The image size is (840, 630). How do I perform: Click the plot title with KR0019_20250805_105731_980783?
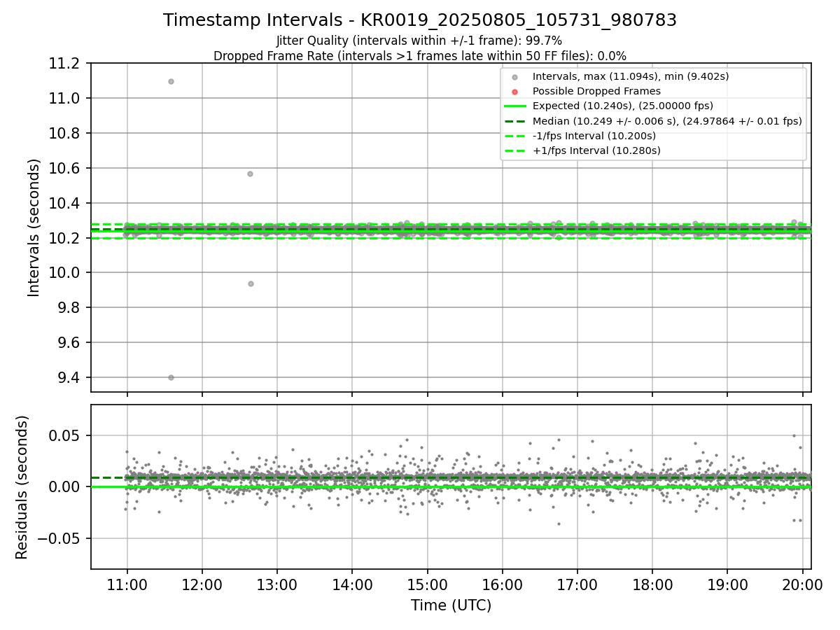pyautogui.click(x=420, y=20)
